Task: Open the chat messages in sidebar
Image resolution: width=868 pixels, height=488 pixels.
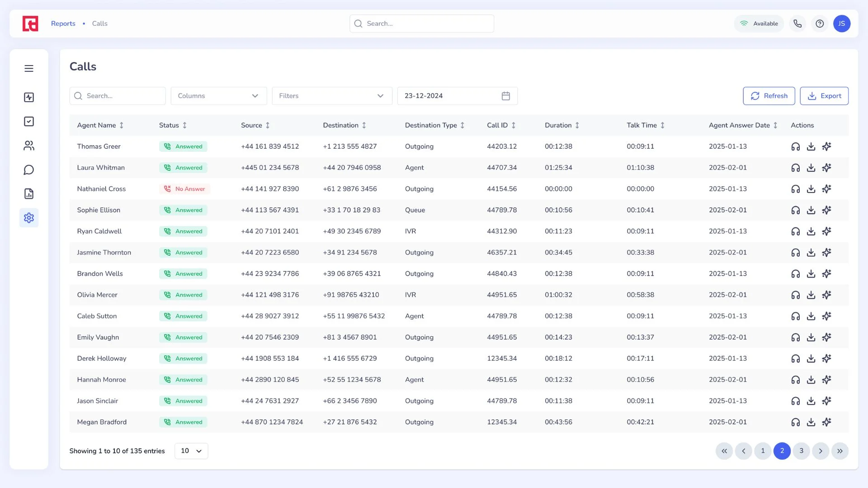Action: click(29, 170)
